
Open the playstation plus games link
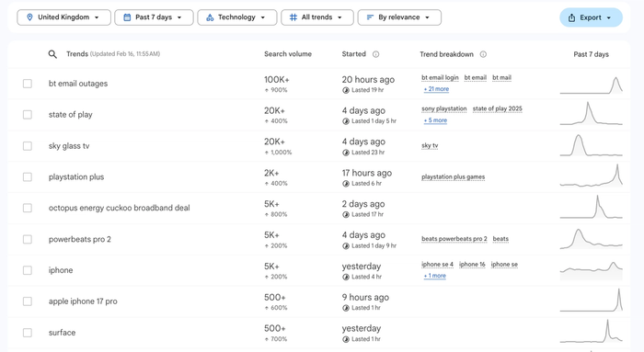pos(453,176)
